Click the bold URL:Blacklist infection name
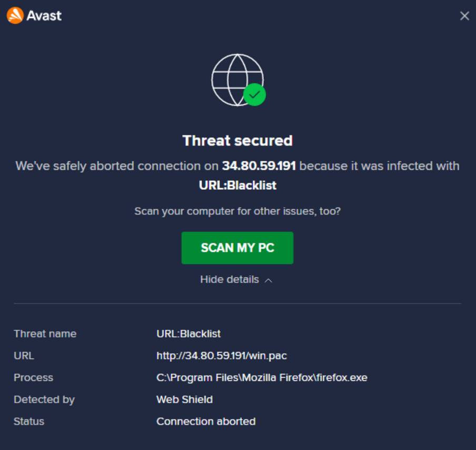 (x=237, y=185)
